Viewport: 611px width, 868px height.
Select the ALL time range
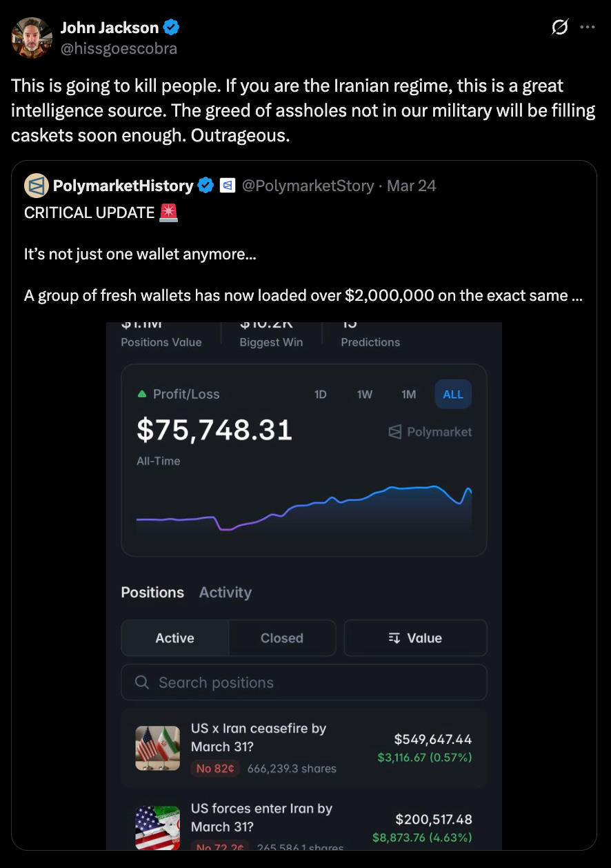[x=453, y=395]
